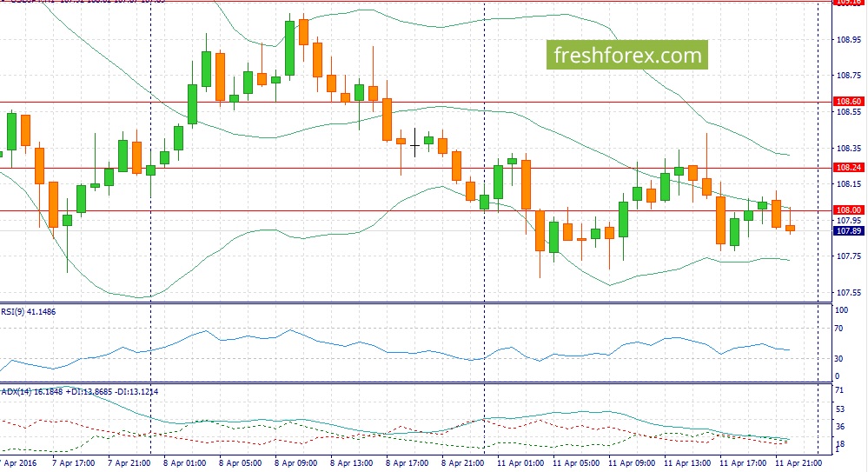Select the red 108.60 price level tag

coord(847,102)
